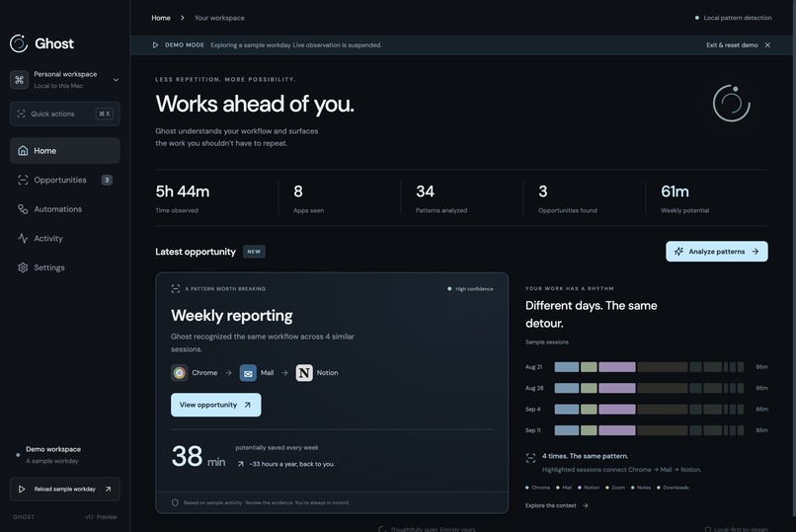This screenshot has height=532, width=796.
Task: Click the High confidence indicator
Action: (x=470, y=289)
